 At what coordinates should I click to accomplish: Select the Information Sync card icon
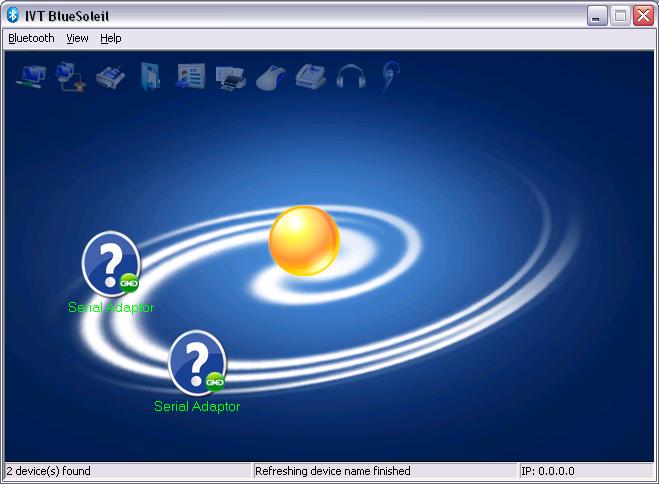click(190, 76)
